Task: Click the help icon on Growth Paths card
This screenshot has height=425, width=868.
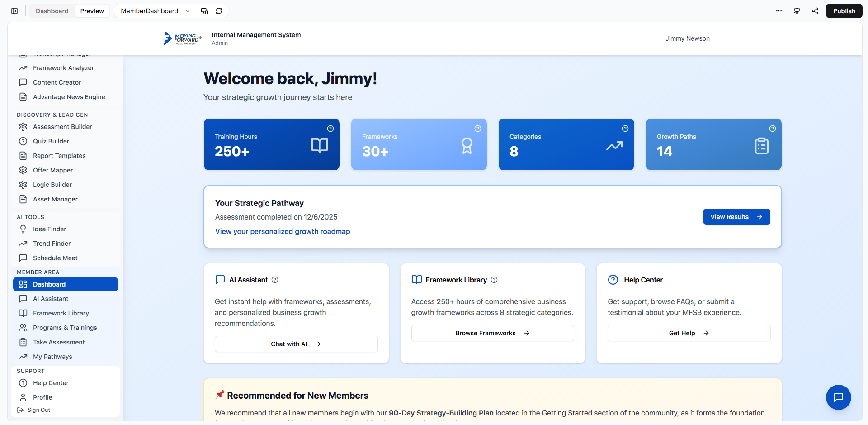Action: (773, 129)
